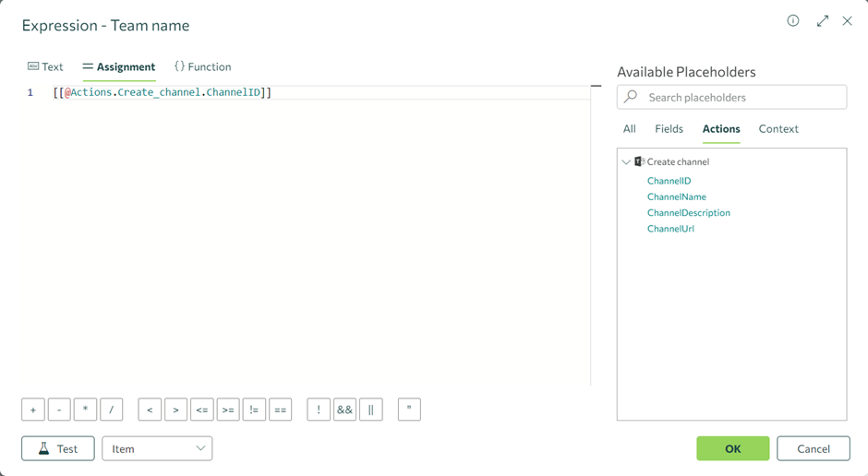Switch to the Function tab
The height and width of the screenshot is (476, 868).
(202, 66)
